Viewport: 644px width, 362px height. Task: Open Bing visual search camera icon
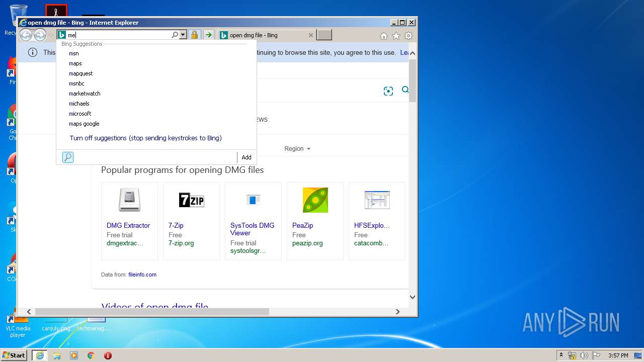coord(388,91)
